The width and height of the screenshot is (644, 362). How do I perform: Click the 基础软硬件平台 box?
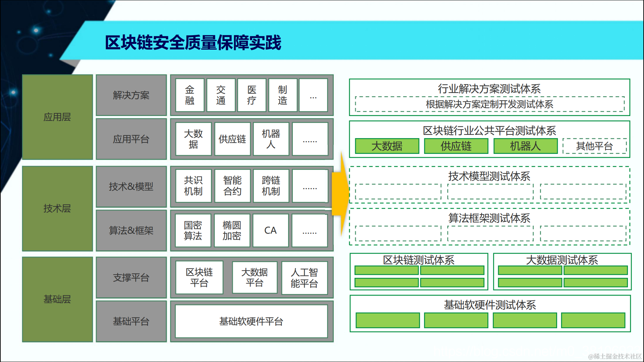click(251, 321)
